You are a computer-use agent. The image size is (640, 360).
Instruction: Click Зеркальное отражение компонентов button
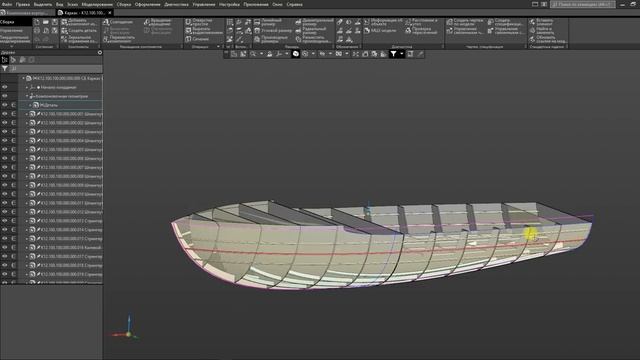coord(79,39)
